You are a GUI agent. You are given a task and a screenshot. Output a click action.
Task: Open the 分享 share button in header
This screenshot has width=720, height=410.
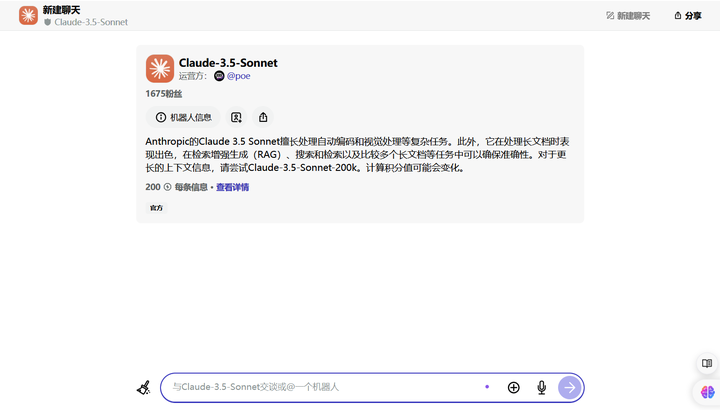[x=688, y=16]
